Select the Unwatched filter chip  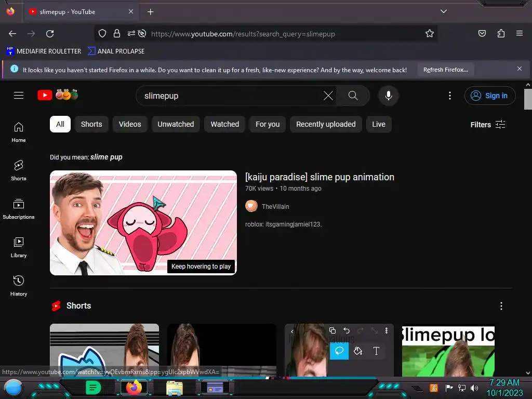[x=176, y=124]
